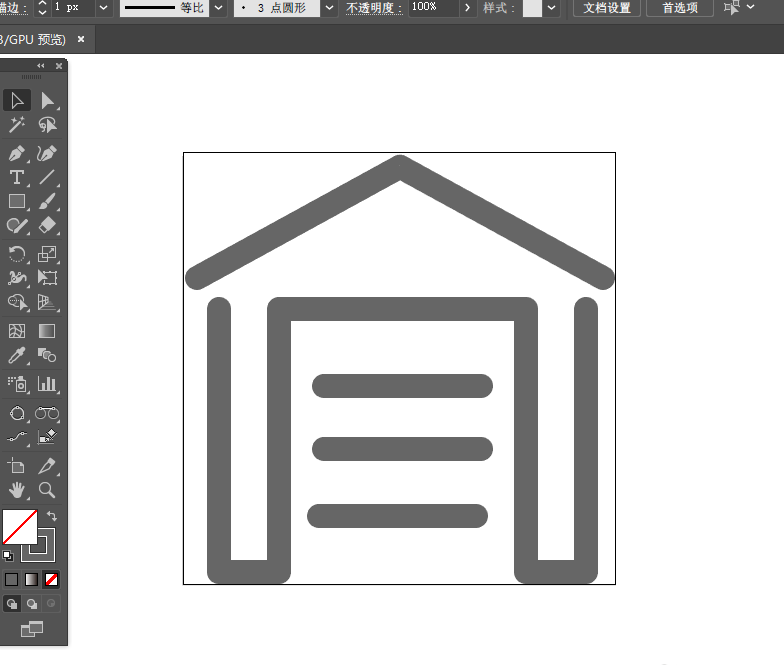Click the graphic style swatch in control bar

pyautogui.click(x=532, y=8)
